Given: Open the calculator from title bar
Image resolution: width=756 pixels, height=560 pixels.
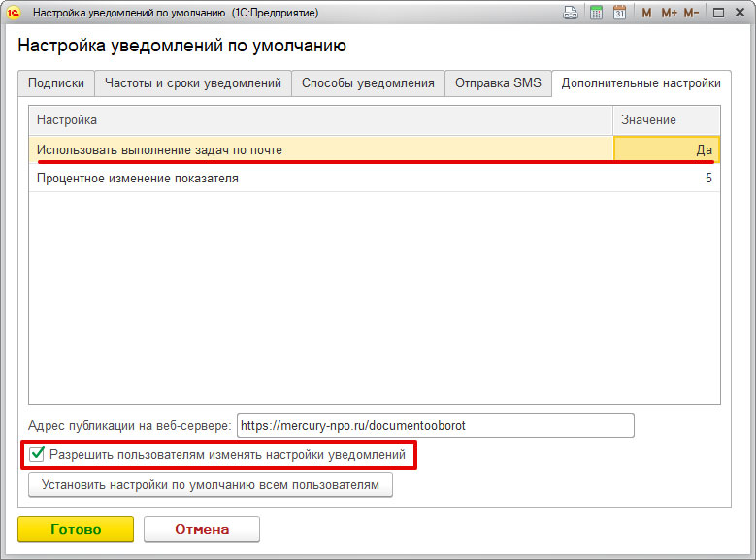Looking at the screenshot, I should (x=595, y=14).
